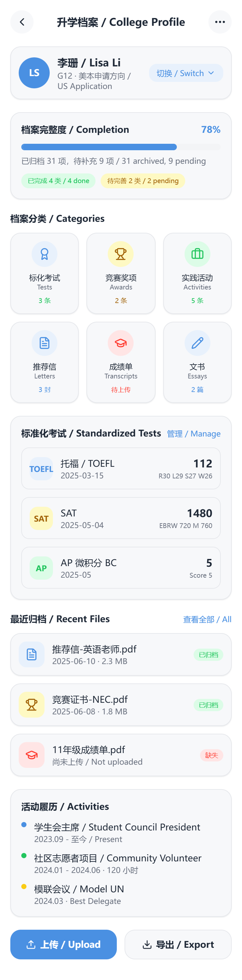Screen dimensions: 242x980
Task: Open the 推荐信-英语老师.pdf file
Action: (x=121, y=654)
